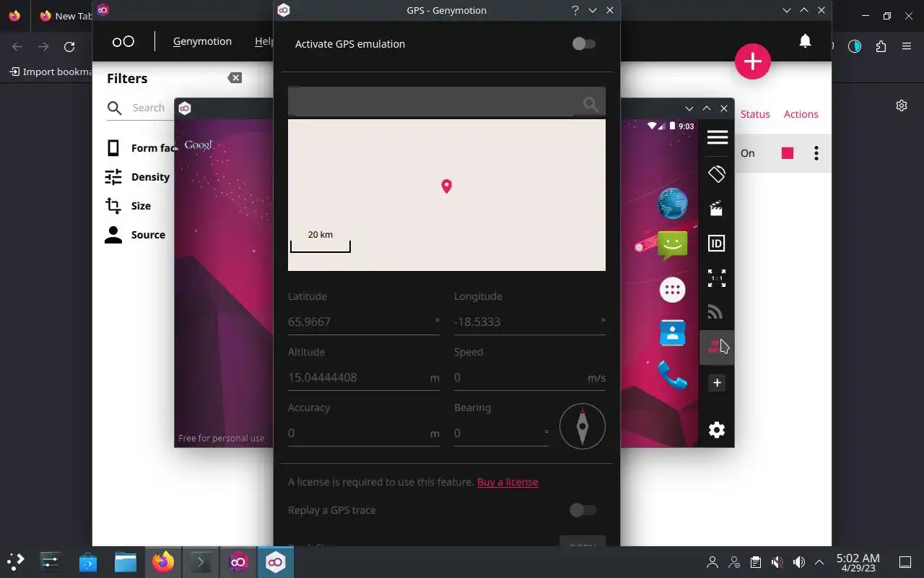Open Firefox application menu

pyautogui.click(x=907, y=47)
